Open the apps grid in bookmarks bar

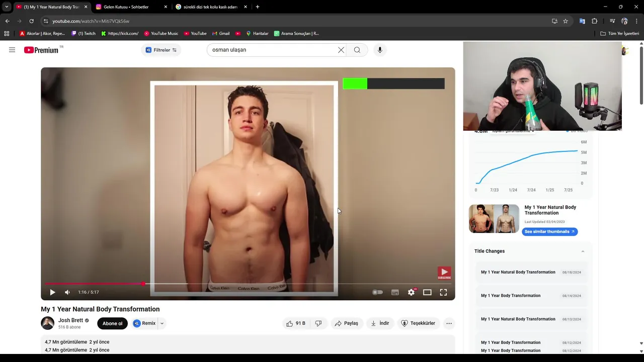[7, 34]
